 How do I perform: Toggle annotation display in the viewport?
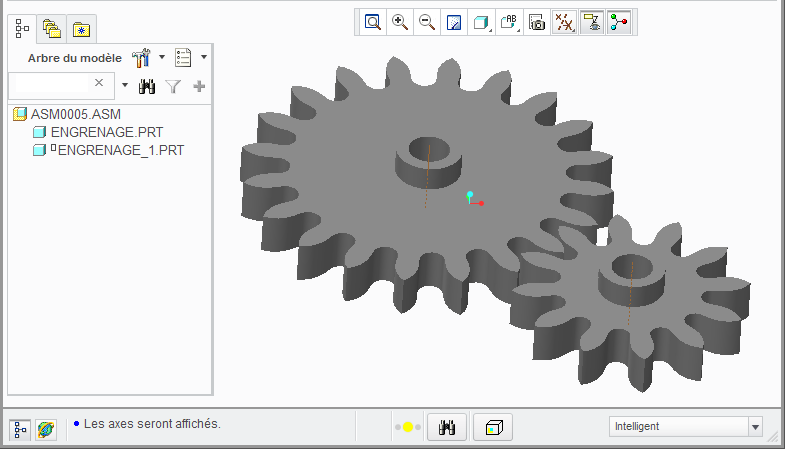[592, 22]
